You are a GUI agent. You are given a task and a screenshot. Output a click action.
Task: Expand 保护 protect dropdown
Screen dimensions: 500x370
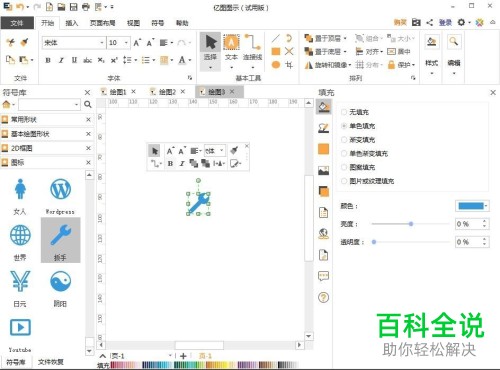tap(413, 65)
